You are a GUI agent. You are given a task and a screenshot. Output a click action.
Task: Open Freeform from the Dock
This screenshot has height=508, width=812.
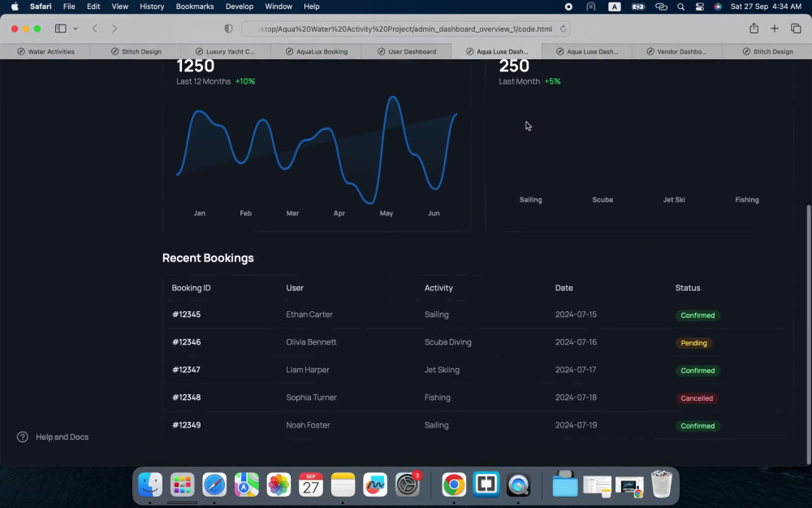[x=375, y=485]
